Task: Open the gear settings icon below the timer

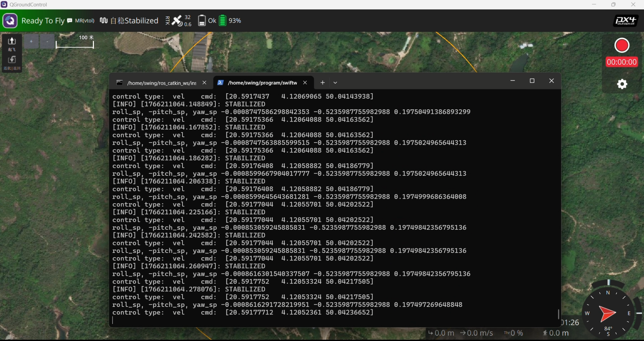Action: [x=622, y=84]
